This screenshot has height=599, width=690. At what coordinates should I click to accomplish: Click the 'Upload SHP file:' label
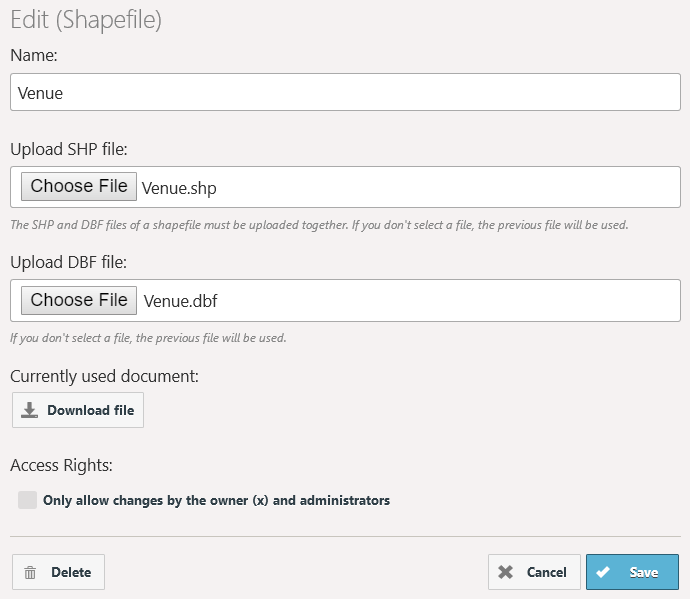click(x=69, y=149)
